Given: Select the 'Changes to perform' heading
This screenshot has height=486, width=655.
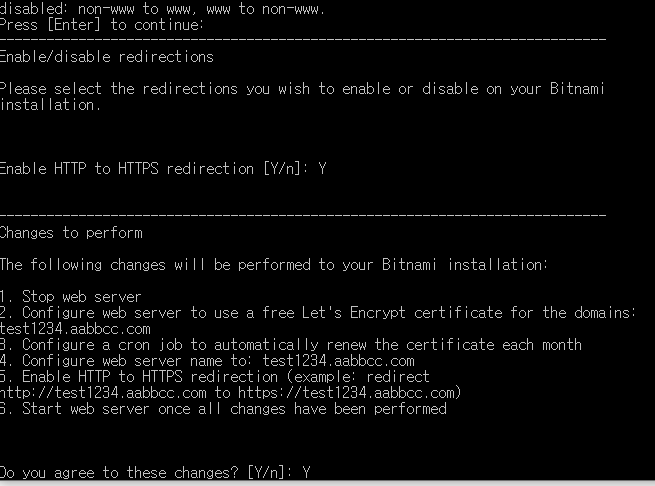Looking at the screenshot, I should click(x=71, y=233).
